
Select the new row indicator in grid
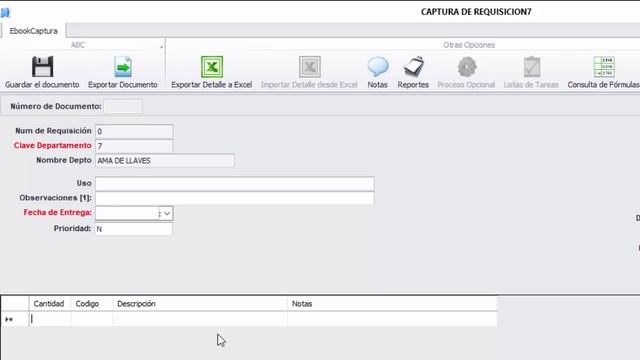(15, 319)
